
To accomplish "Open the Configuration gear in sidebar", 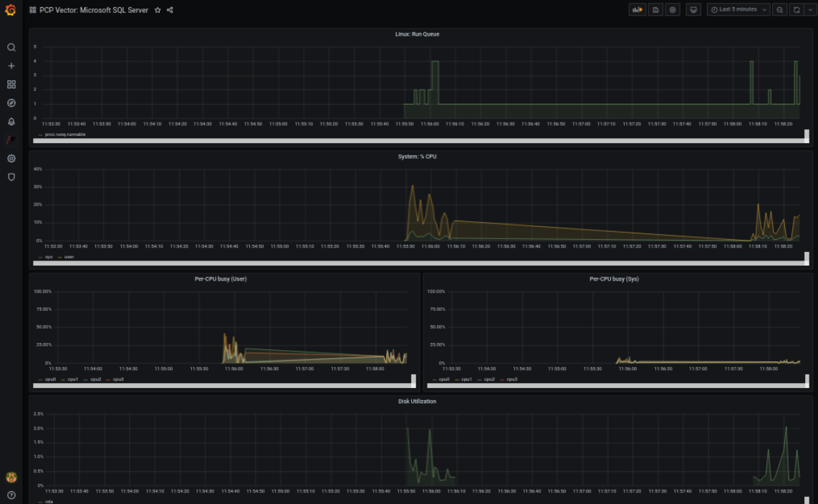I will point(11,158).
